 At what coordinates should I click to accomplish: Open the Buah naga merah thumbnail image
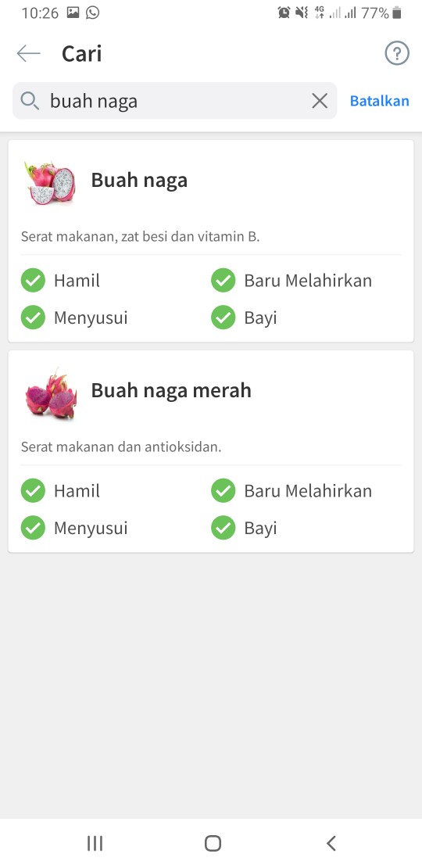pyautogui.click(x=50, y=393)
